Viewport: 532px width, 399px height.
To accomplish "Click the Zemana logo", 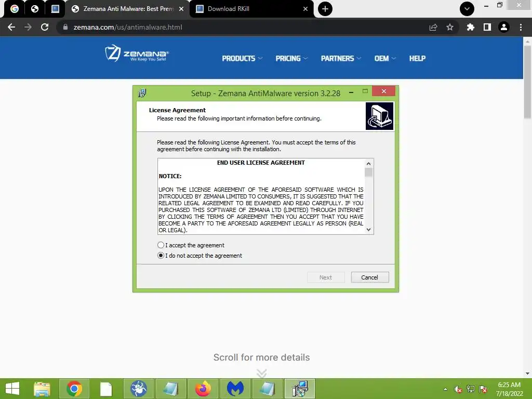I will 137,54.
